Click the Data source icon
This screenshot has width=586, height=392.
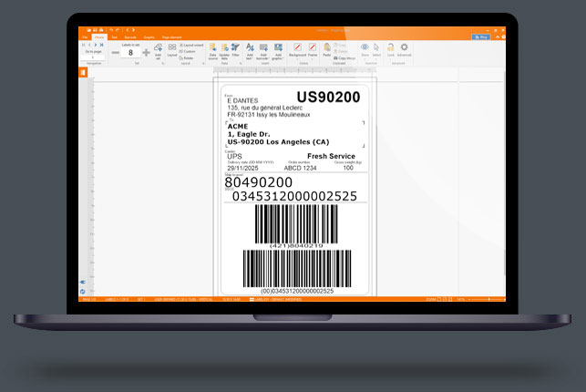[212, 47]
